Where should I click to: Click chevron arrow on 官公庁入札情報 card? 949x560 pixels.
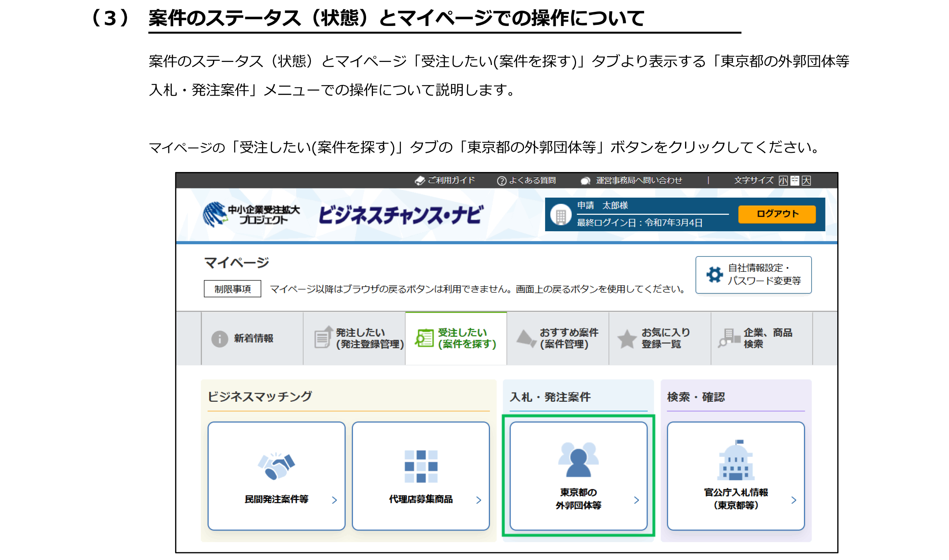pyautogui.click(x=794, y=500)
